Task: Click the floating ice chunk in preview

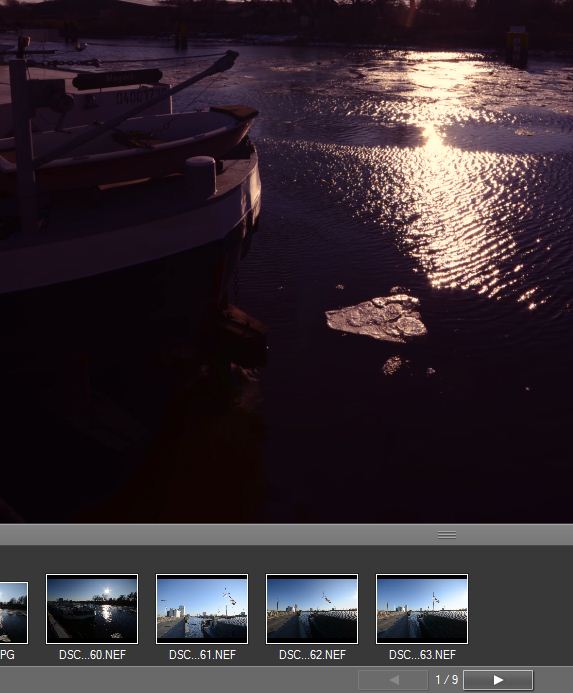Action: click(x=376, y=318)
